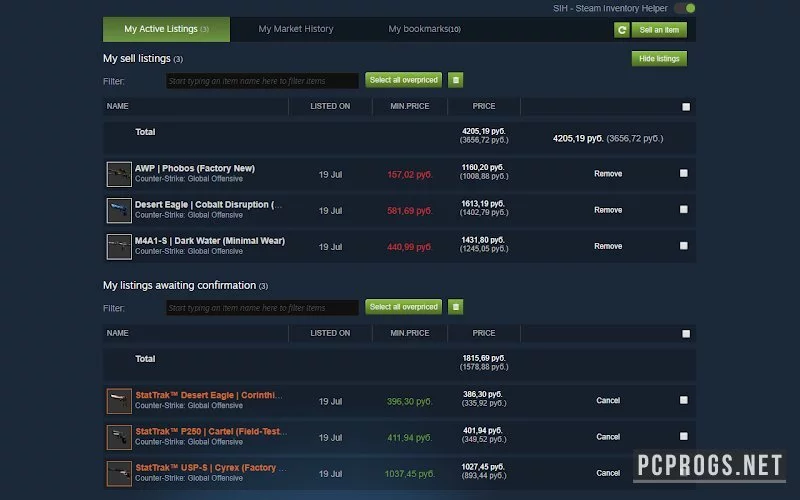This screenshot has width=800, height=500.
Task: Check the StatTrak P250 Cartel checkbox
Action: [684, 436]
